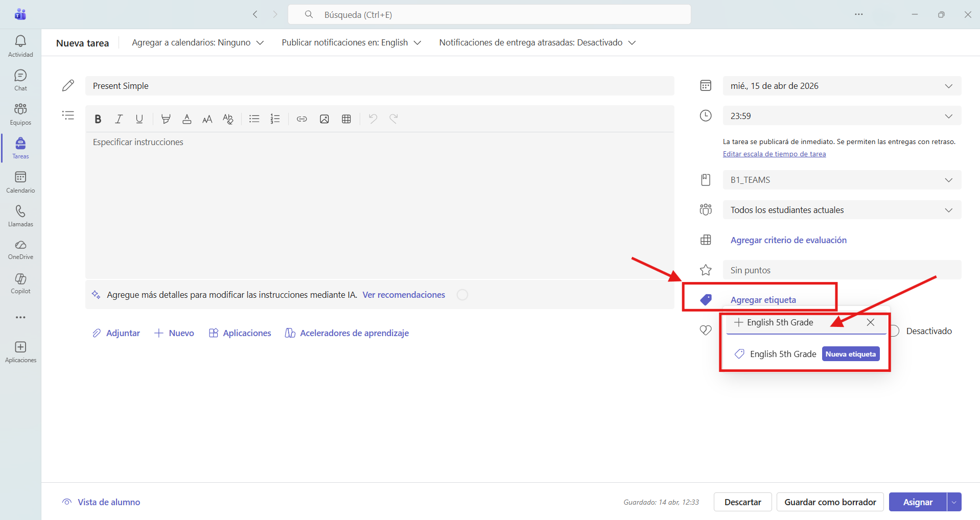Image resolution: width=980 pixels, height=520 pixels.
Task: Create a new file with Nuevo
Action: (x=174, y=333)
